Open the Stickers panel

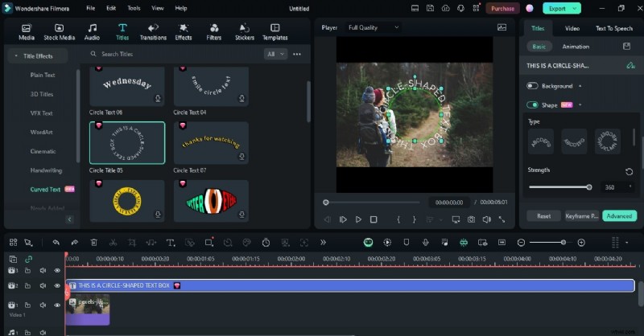tap(245, 31)
